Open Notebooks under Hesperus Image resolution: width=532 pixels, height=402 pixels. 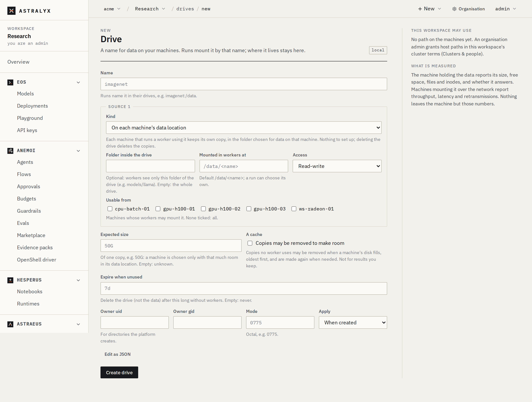[x=30, y=291]
